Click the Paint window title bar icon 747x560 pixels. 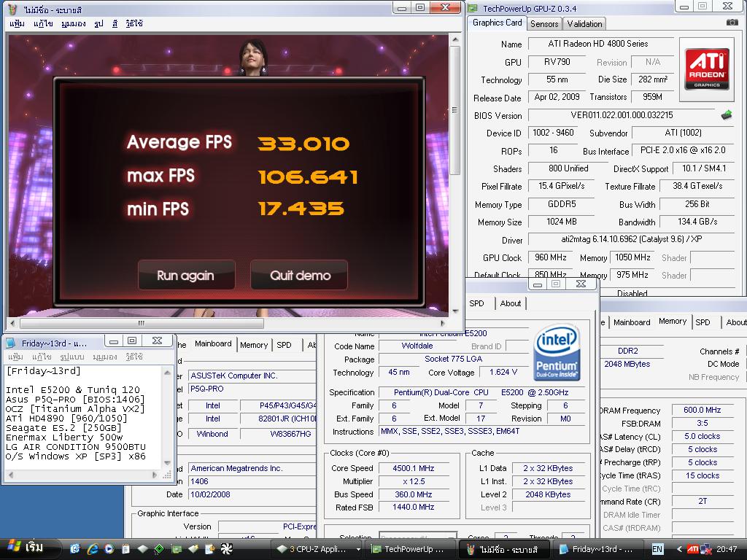[x=13, y=9]
